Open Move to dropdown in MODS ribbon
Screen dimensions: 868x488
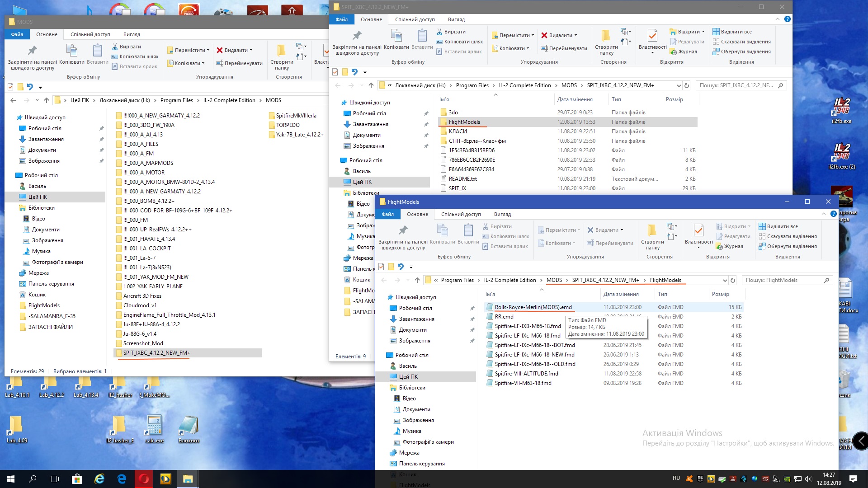[x=208, y=50]
